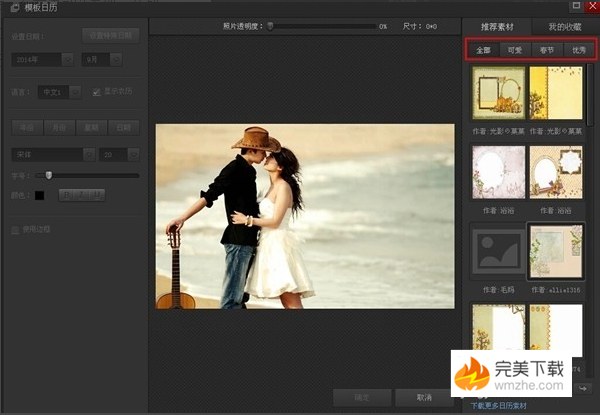Select the placeholder image template by 毛码

pyautogui.click(x=498, y=251)
